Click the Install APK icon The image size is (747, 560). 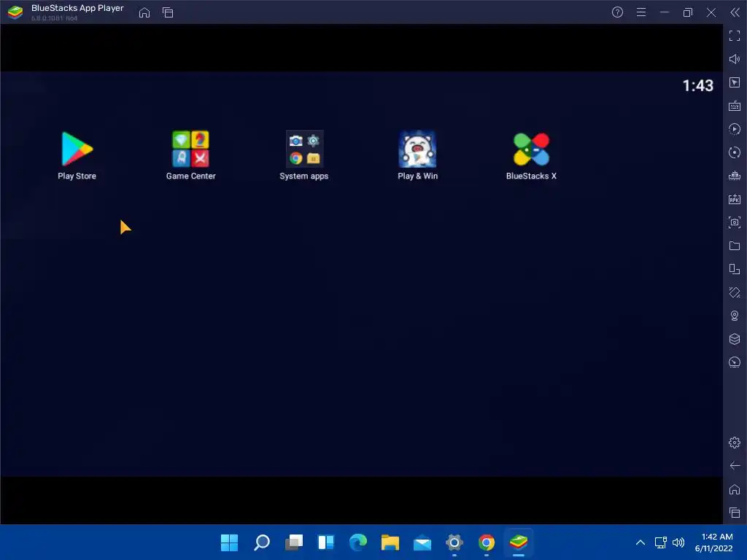[735, 199]
